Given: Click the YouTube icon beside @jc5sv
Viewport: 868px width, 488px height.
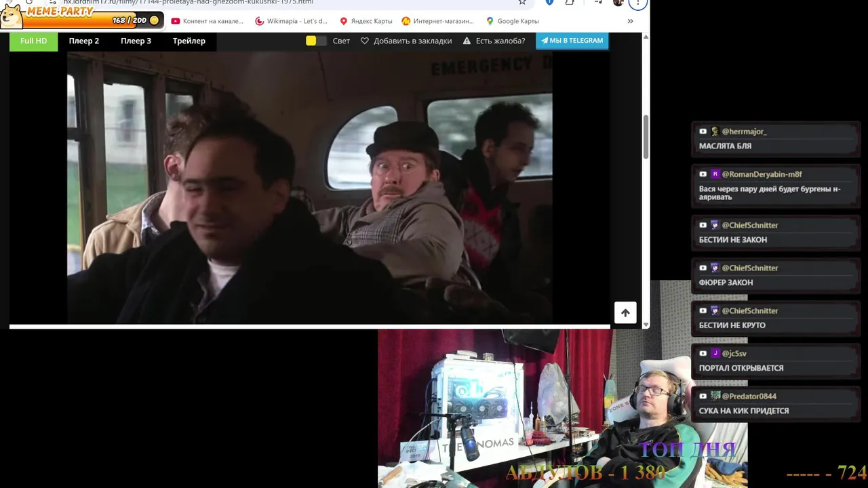Looking at the screenshot, I should [703, 354].
